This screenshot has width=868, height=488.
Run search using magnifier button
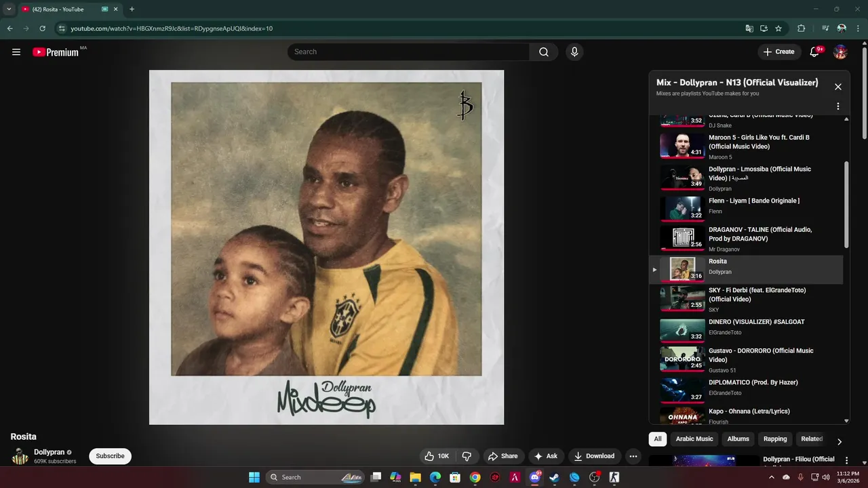[544, 52]
